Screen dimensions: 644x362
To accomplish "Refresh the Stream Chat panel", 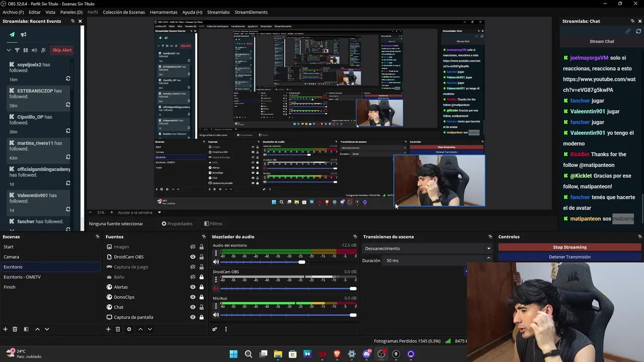I will 638,31.
